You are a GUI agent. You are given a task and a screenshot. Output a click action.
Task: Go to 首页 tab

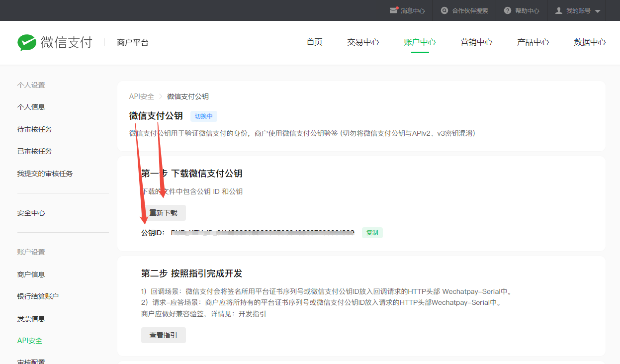pos(314,42)
